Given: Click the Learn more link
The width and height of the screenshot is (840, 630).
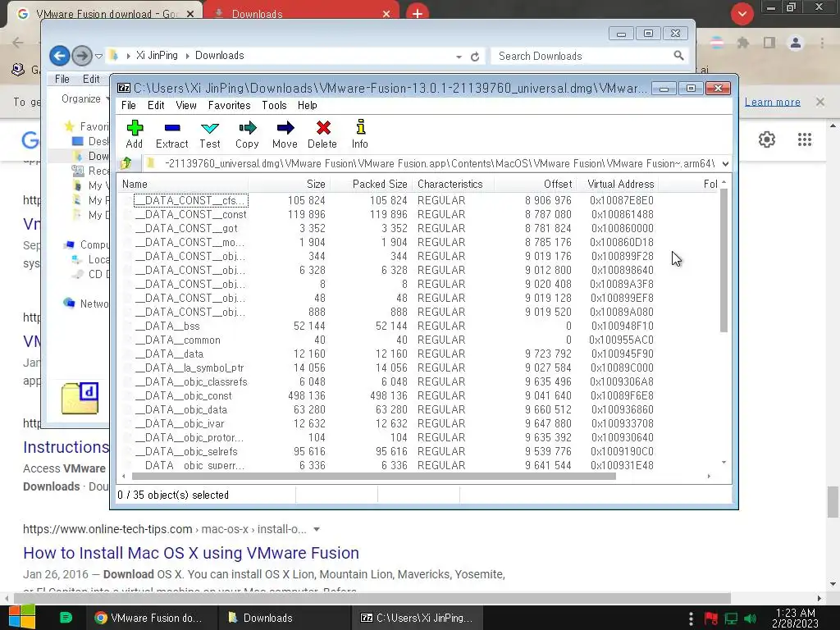Looking at the screenshot, I should click(773, 102).
